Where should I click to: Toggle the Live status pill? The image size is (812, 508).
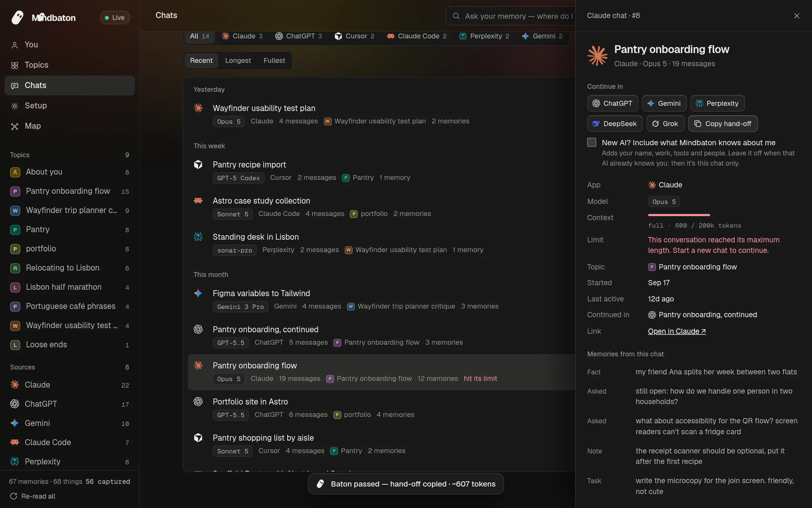pos(115,17)
